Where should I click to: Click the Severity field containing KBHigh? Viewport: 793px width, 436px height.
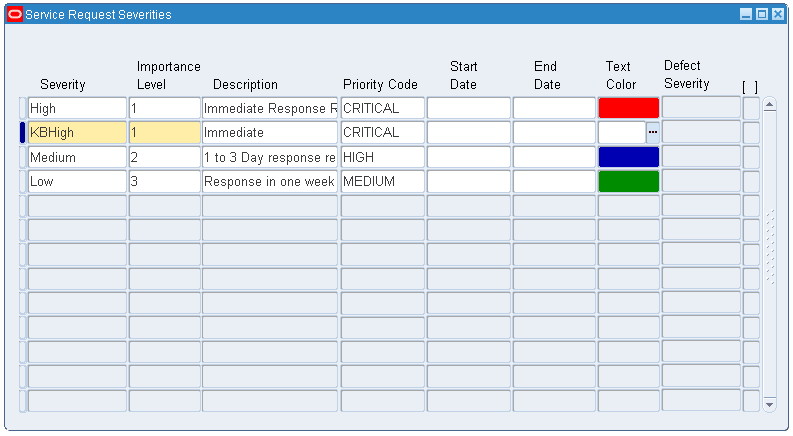click(77, 133)
